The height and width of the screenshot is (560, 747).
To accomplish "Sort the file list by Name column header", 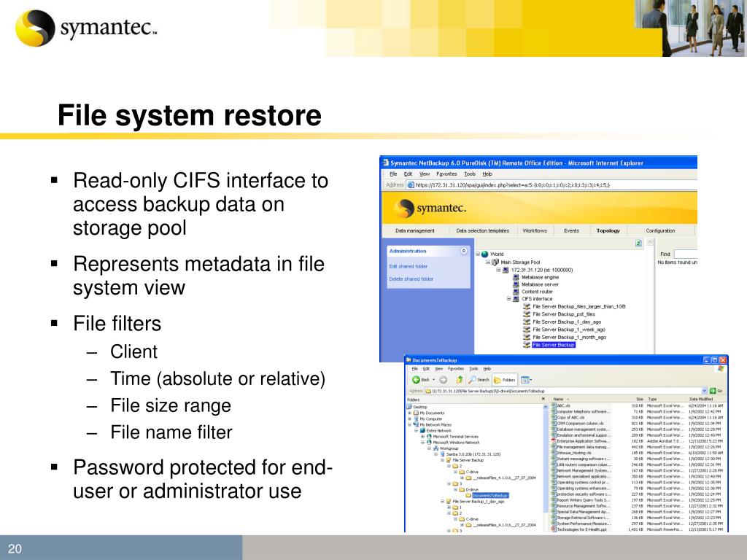I will [558, 399].
